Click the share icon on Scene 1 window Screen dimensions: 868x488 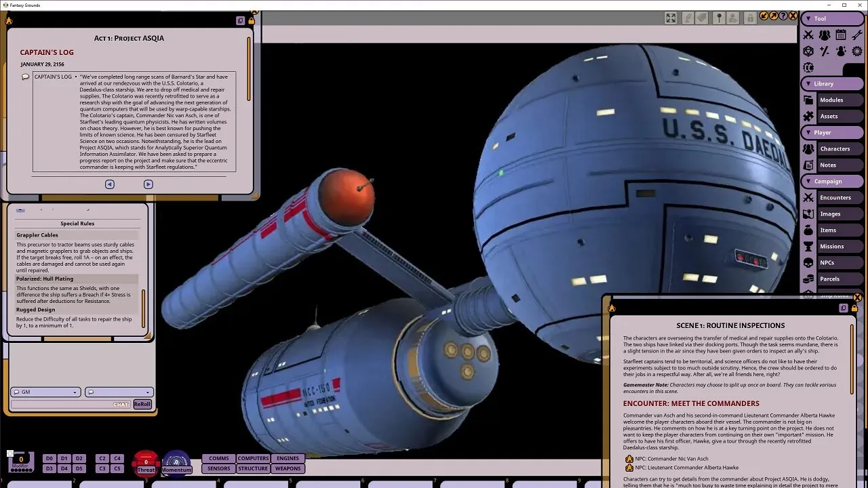coord(844,308)
